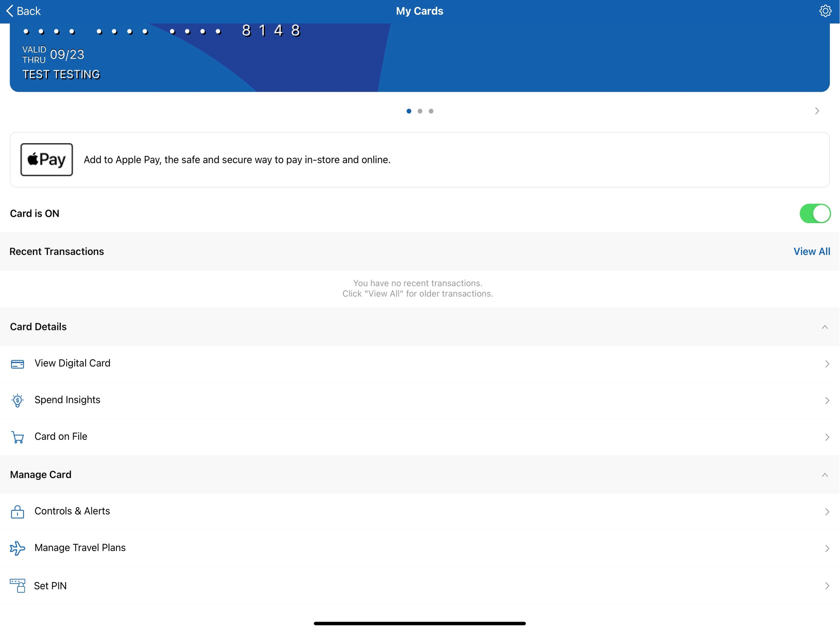
Task: Tap the 09/23 expiry date
Action: pos(67,55)
